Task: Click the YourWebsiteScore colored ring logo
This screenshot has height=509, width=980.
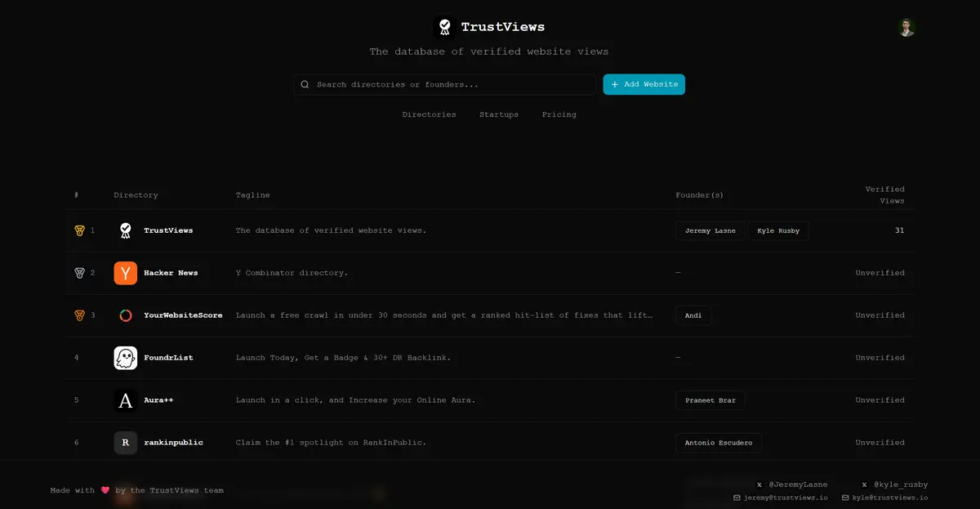Action: pos(125,315)
